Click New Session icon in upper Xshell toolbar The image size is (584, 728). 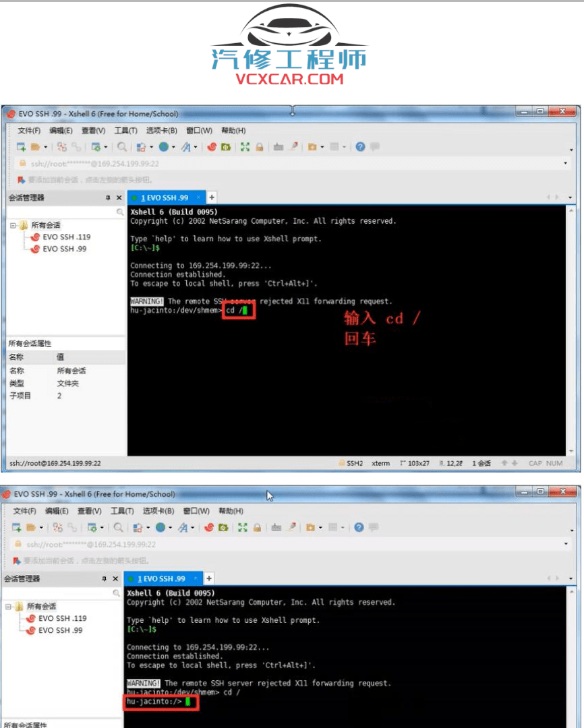pos(21,147)
